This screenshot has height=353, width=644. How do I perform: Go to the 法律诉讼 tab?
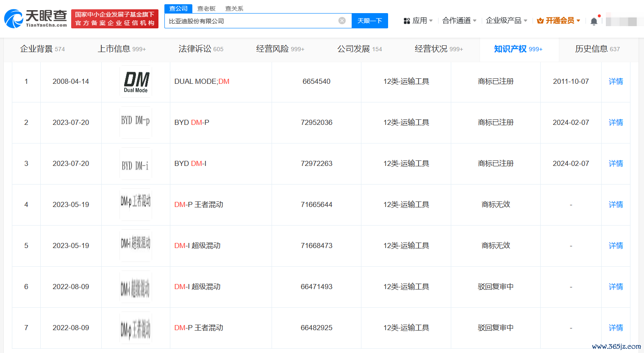point(200,49)
